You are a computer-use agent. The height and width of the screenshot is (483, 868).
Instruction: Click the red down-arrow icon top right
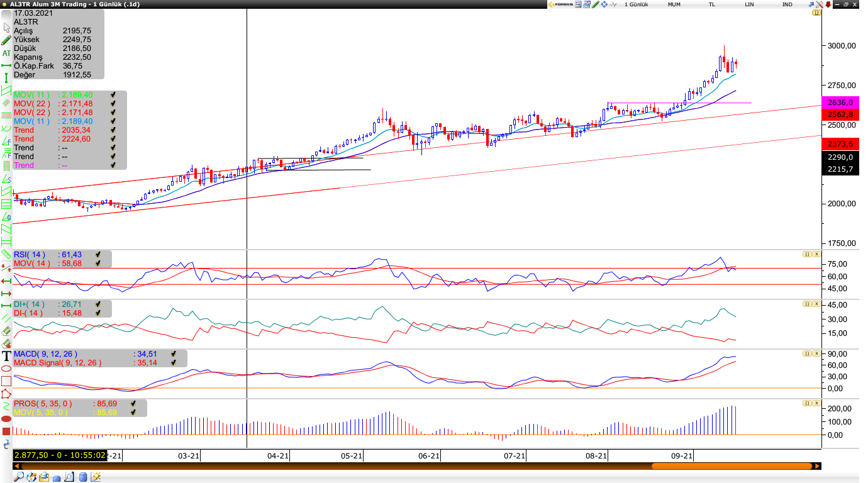(828, 4)
